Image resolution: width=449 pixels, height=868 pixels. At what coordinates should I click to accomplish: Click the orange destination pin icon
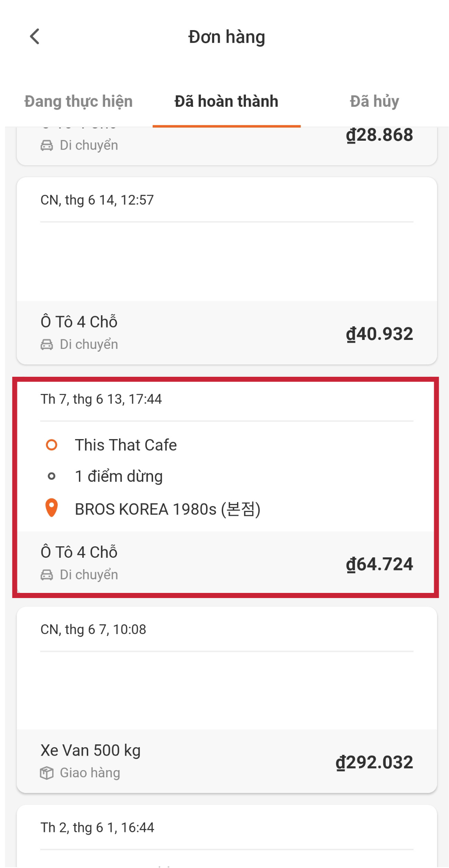pyautogui.click(x=52, y=508)
